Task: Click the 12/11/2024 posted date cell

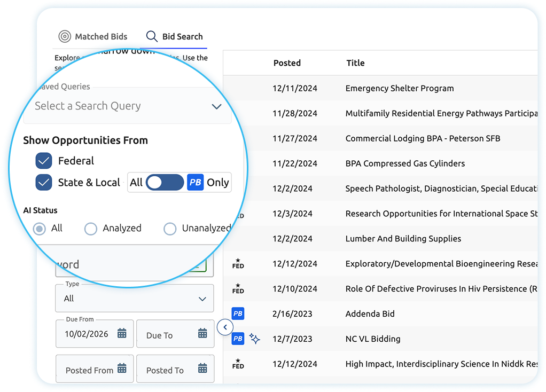Action: point(294,89)
